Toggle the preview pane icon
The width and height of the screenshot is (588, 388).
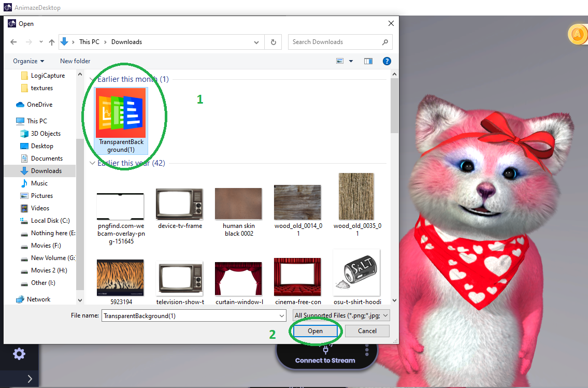coord(368,61)
